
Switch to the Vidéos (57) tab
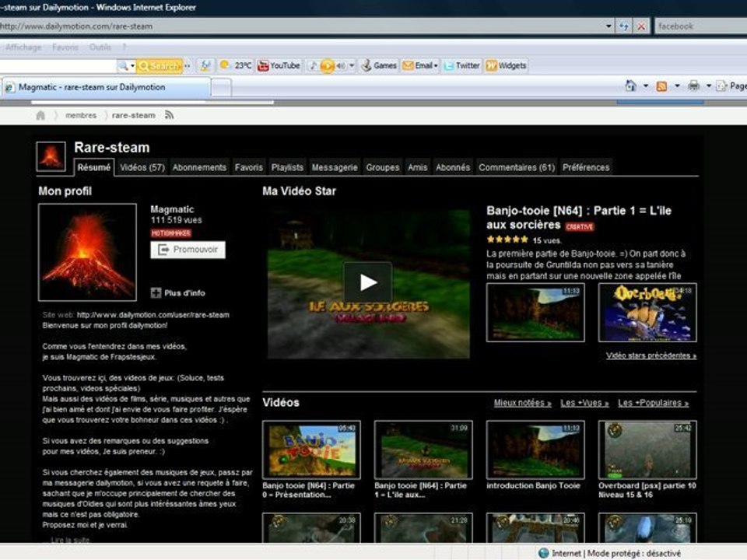pyautogui.click(x=142, y=167)
